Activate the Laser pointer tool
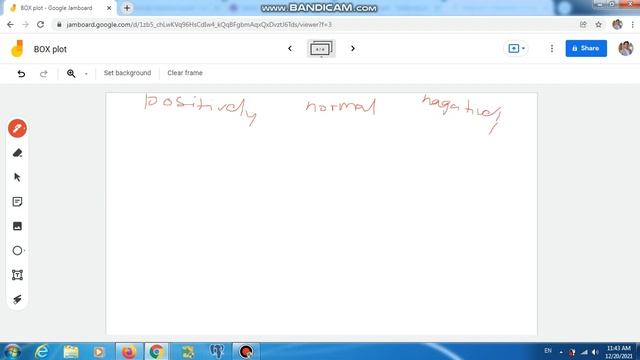Image resolution: width=640 pixels, height=360 pixels. click(17, 299)
